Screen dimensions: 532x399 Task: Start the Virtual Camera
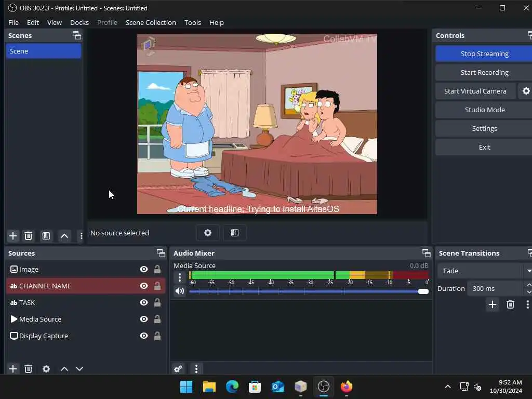click(x=475, y=91)
